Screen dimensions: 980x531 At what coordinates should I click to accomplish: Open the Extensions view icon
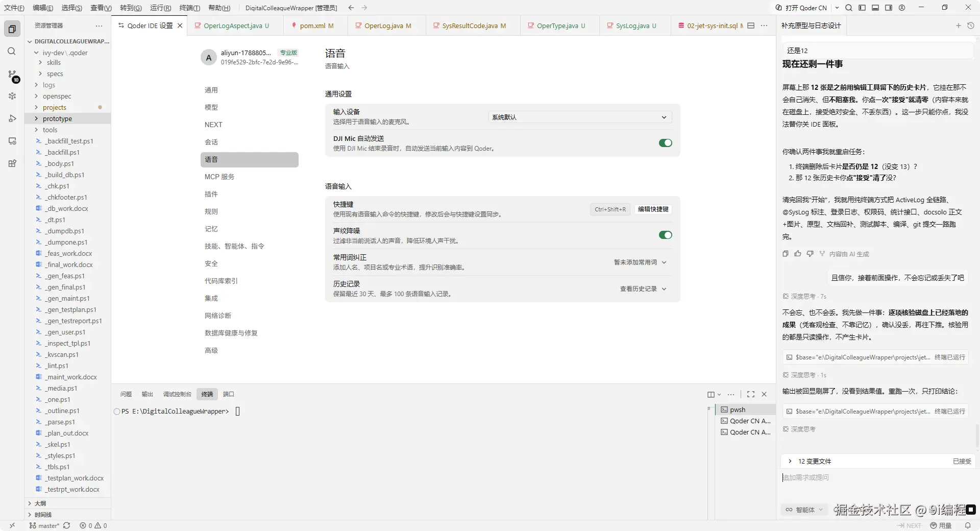[12, 163]
